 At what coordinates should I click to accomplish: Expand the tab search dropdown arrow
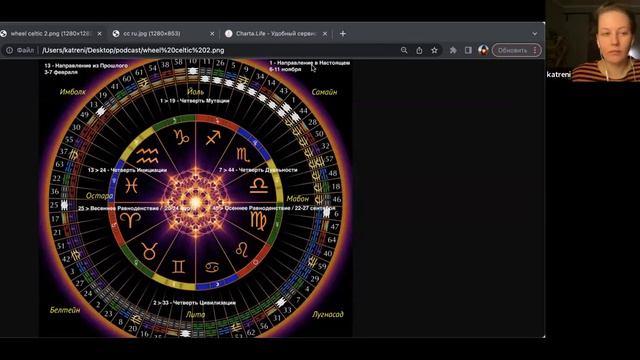535,34
